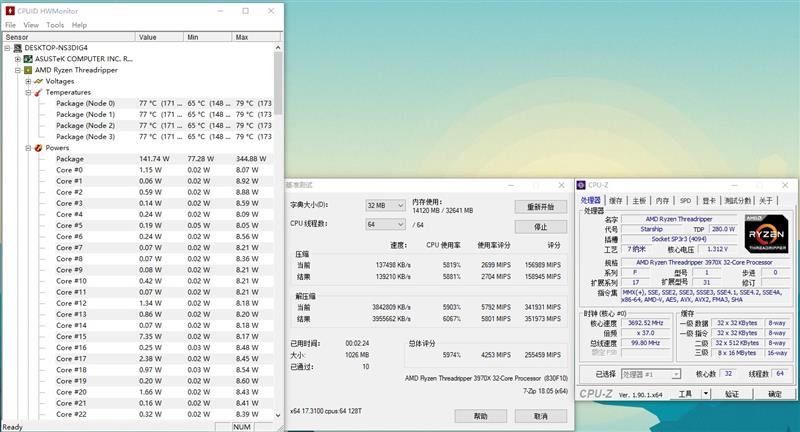
Task: Expand the Voltages node
Action: pyautogui.click(x=29, y=81)
